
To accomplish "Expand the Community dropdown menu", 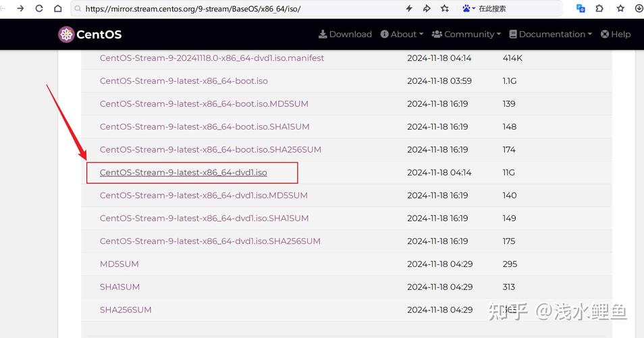I will point(466,34).
